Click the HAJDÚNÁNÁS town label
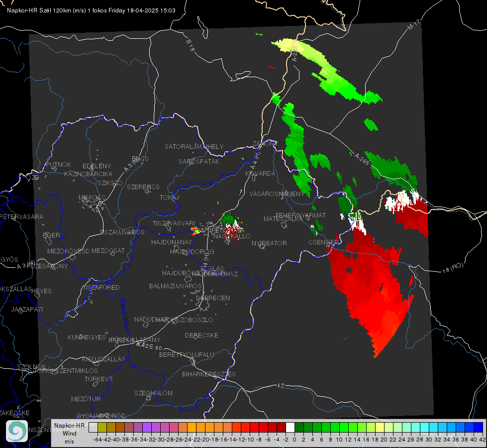 click(172, 242)
